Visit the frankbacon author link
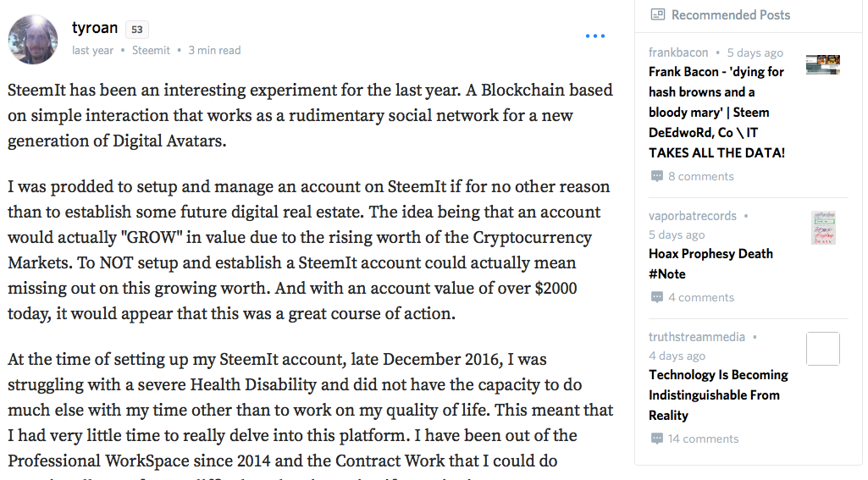868x480 pixels. pos(678,52)
